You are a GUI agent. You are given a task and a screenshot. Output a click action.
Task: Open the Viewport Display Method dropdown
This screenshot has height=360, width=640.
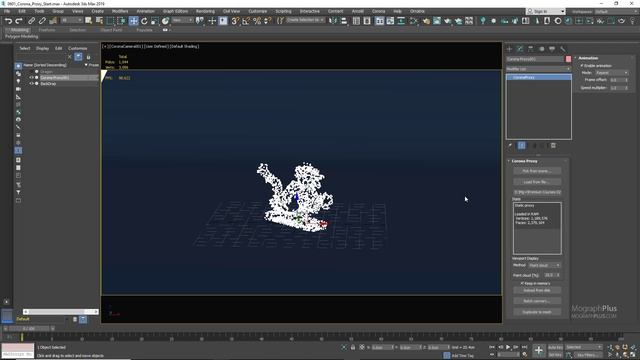point(544,265)
